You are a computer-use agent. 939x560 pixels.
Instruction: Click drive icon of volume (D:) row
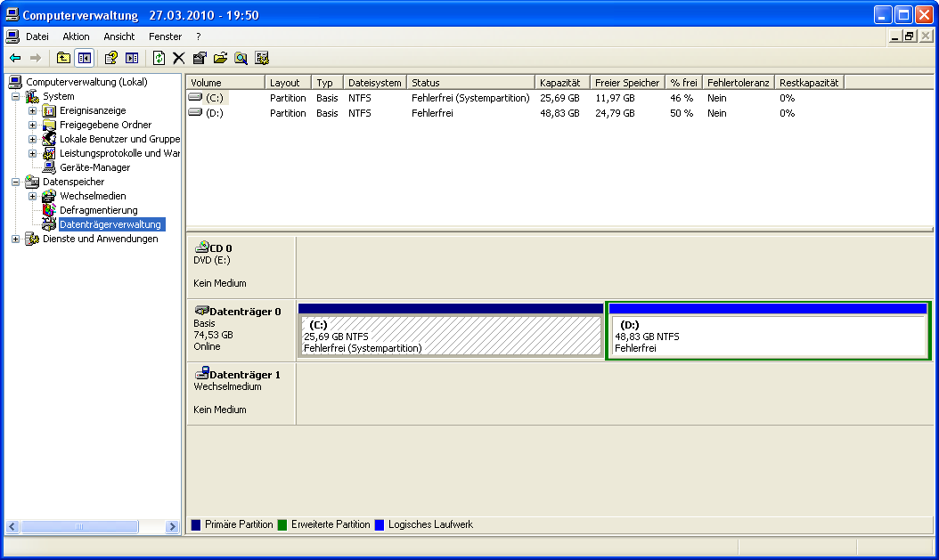point(195,112)
